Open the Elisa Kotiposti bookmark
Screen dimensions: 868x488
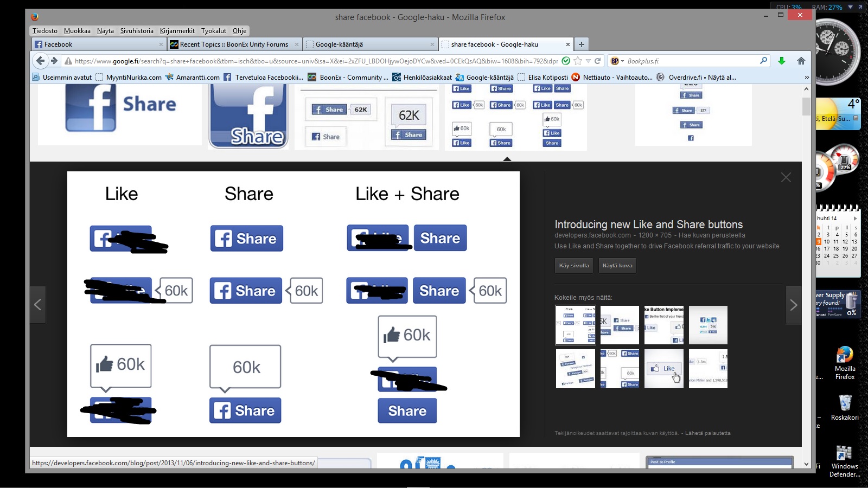coord(542,77)
